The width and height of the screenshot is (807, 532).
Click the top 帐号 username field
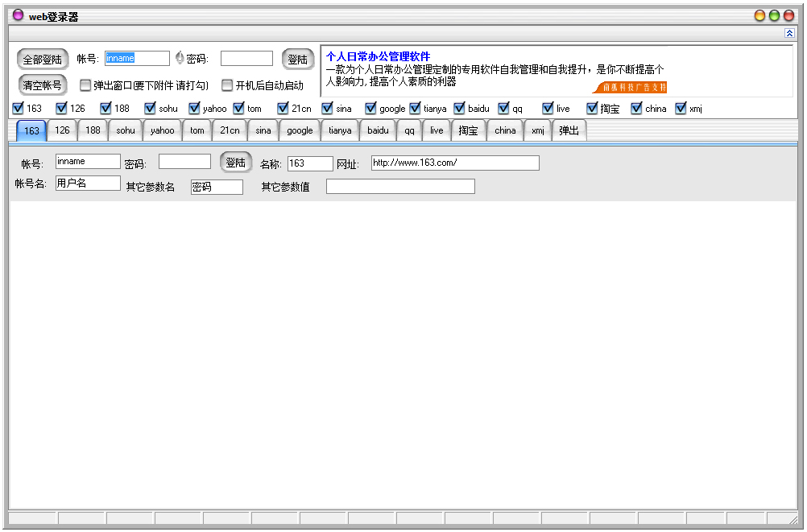click(137, 57)
